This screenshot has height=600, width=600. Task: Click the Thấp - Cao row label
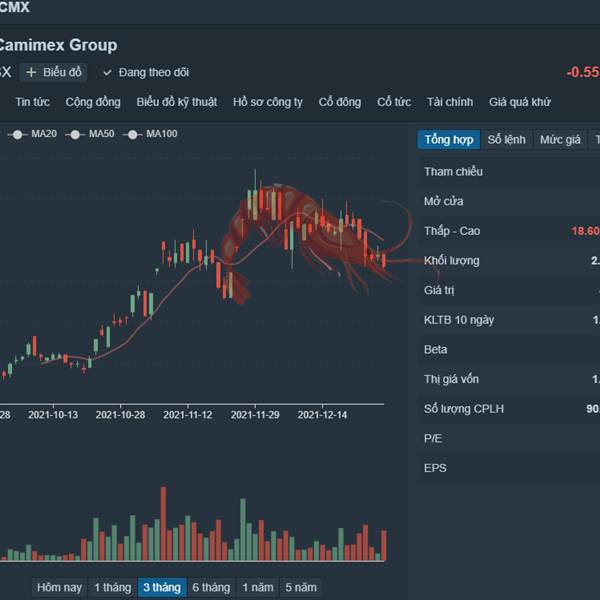point(452,231)
